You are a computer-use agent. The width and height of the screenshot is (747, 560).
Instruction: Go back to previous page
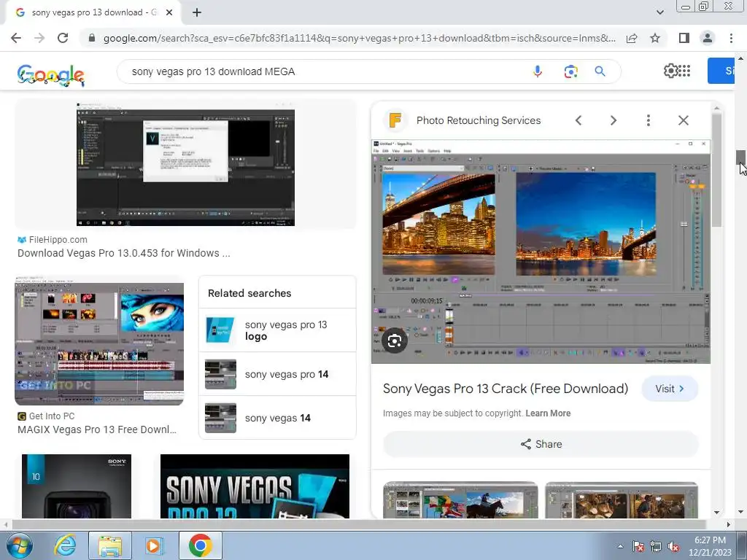click(x=16, y=38)
